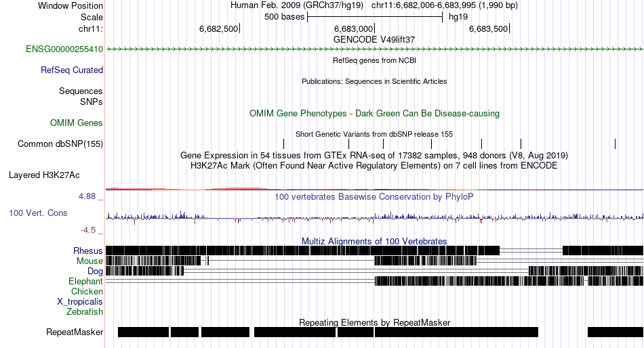Click the longest RepeatMasker block
This screenshot has width=644, height=348.
click(x=456, y=332)
